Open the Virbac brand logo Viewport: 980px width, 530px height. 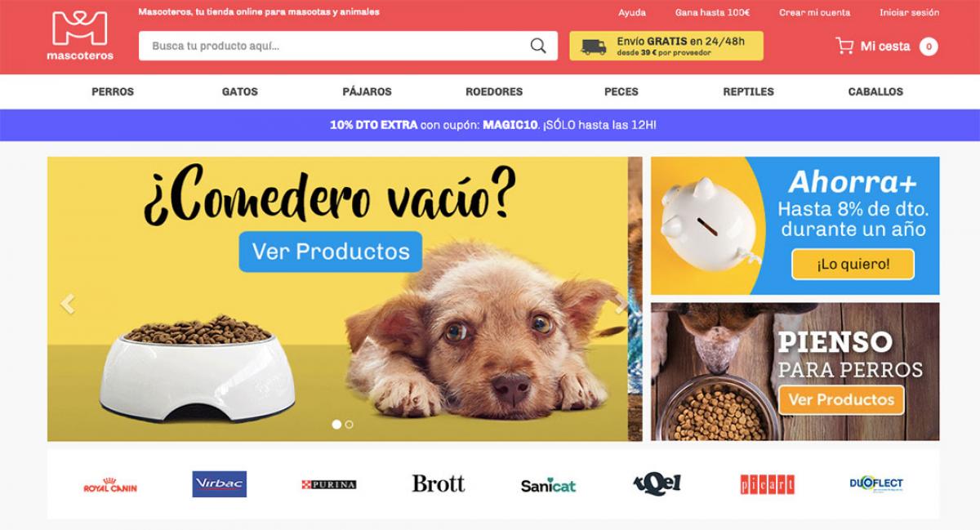click(x=220, y=484)
